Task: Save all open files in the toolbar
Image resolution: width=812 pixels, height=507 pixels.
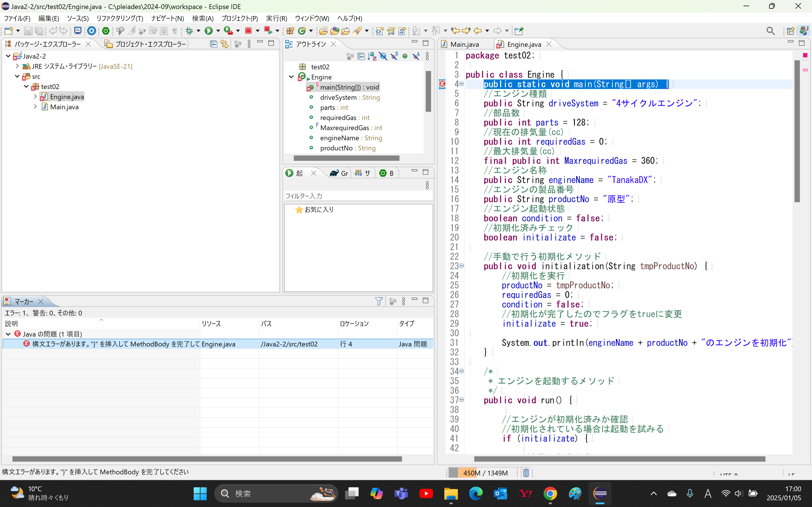Action: (39, 30)
